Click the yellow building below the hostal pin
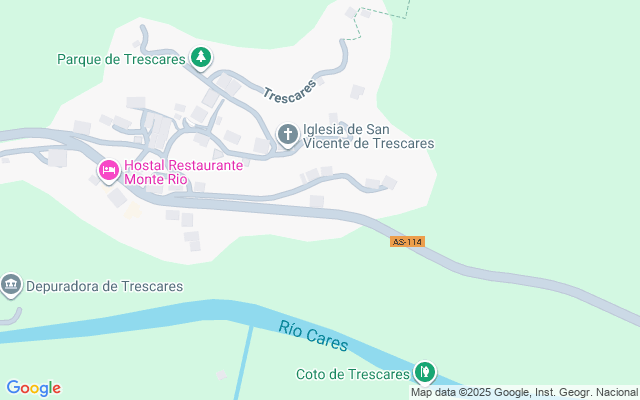Image resolution: width=640 pixels, height=400 pixels. tap(132, 211)
